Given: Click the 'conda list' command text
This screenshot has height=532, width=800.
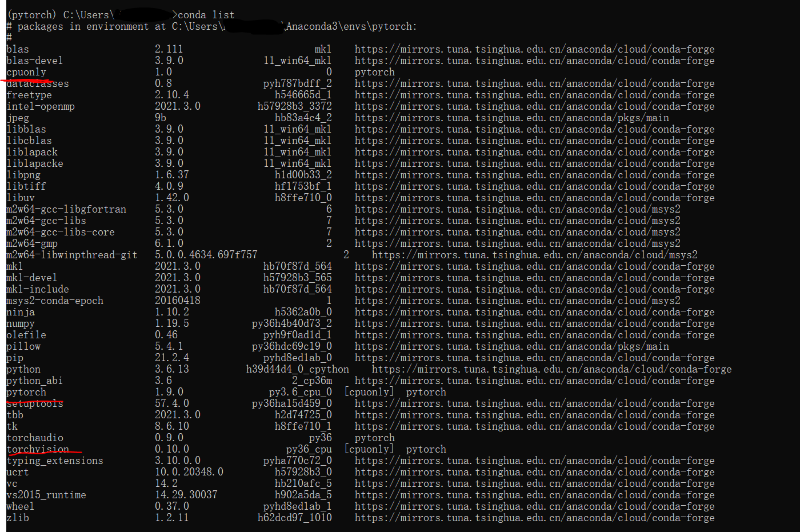Looking at the screenshot, I should 206,15.
